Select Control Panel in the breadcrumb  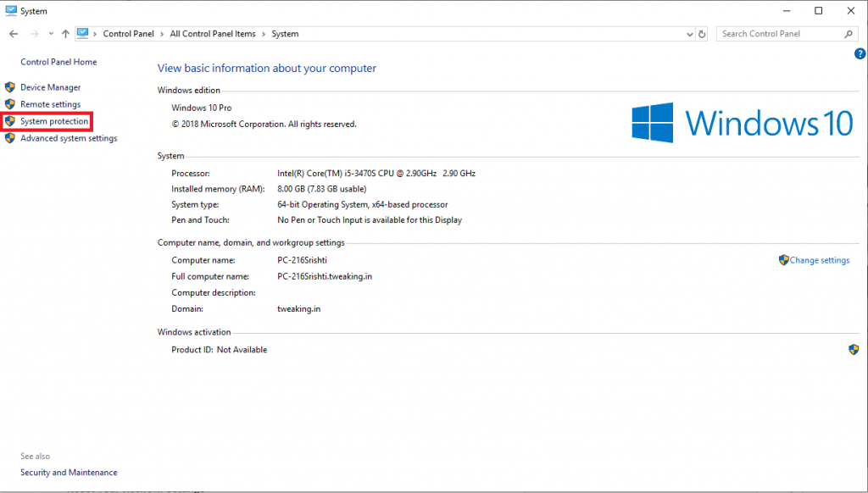pyautogui.click(x=129, y=34)
